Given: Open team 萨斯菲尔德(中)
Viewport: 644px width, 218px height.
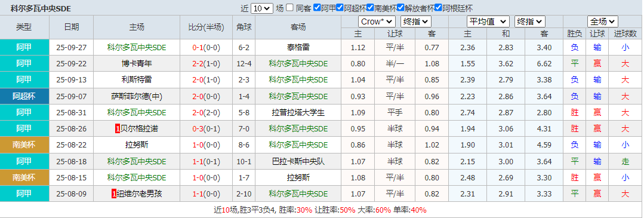Looking at the screenshot, I should pos(137,97).
